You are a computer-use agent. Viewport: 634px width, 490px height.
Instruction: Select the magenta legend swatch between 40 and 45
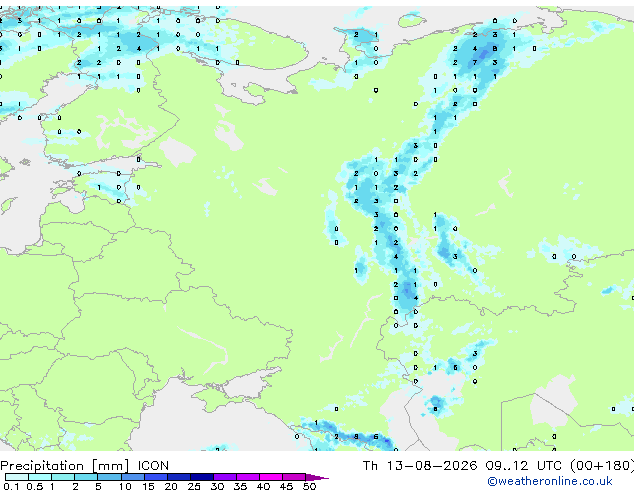click(x=271, y=477)
